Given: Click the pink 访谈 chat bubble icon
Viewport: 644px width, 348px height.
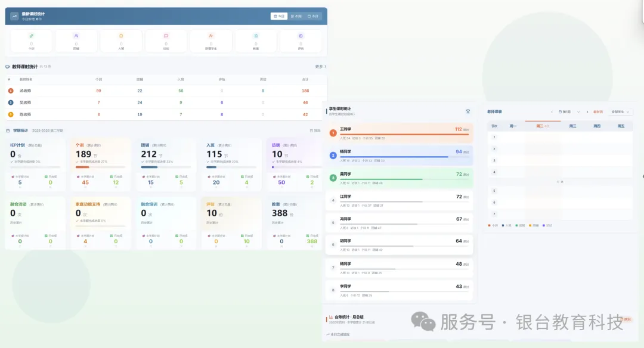Looking at the screenshot, I should coord(166,36).
